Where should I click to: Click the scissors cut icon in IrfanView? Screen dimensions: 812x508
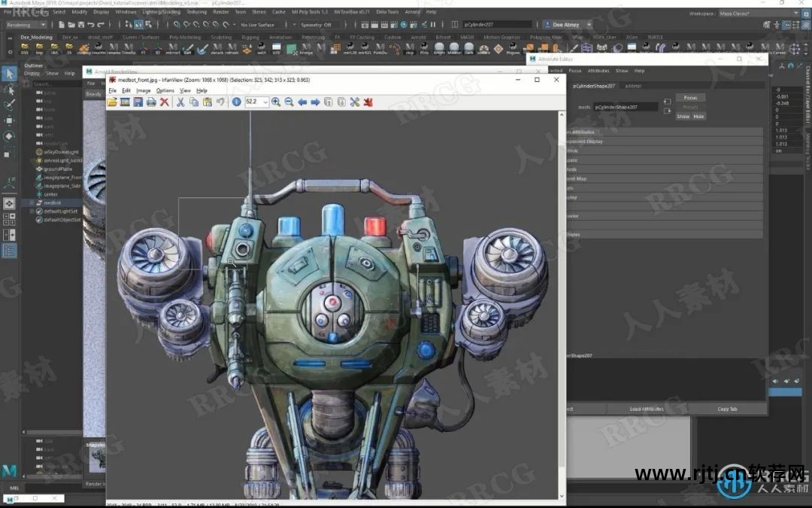click(180, 102)
